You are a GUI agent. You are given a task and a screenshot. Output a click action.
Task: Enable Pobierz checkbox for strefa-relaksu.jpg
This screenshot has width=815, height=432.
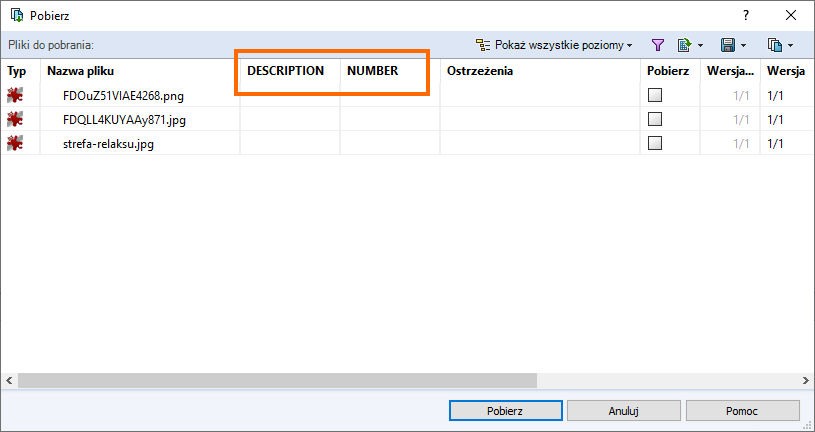(655, 144)
